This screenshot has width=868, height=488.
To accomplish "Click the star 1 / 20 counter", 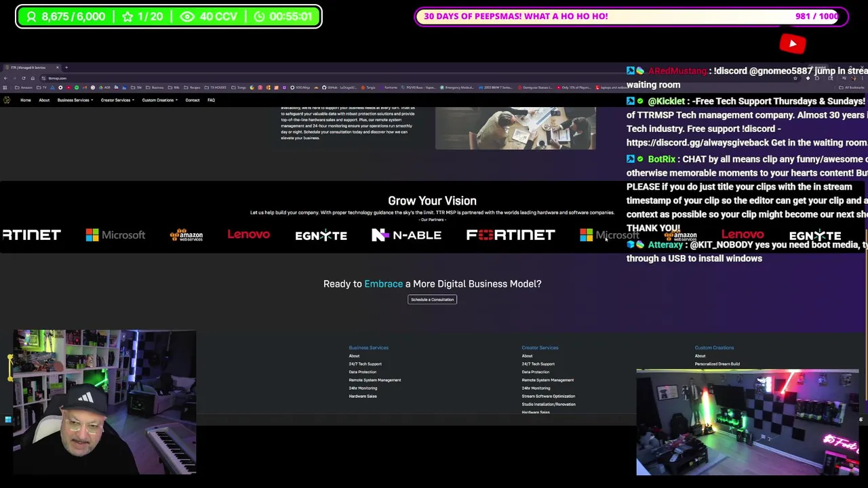I will pos(142,16).
